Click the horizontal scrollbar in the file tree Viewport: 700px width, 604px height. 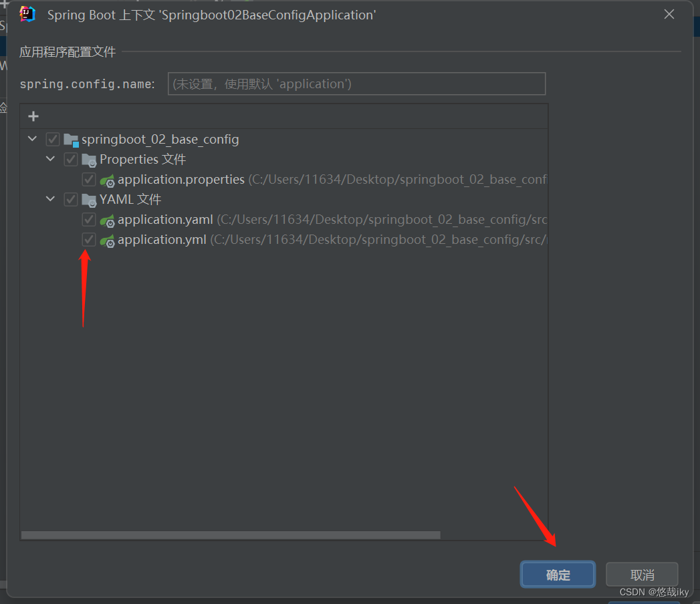tap(231, 535)
